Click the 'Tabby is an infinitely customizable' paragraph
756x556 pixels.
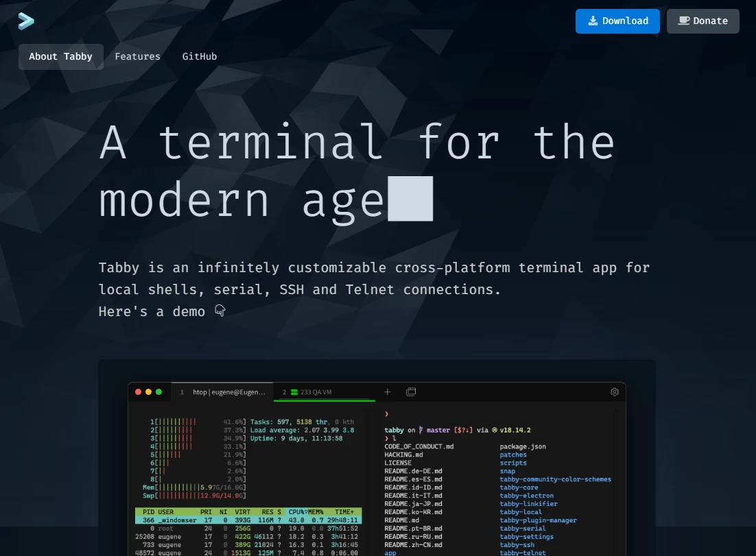(x=374, y=278)
